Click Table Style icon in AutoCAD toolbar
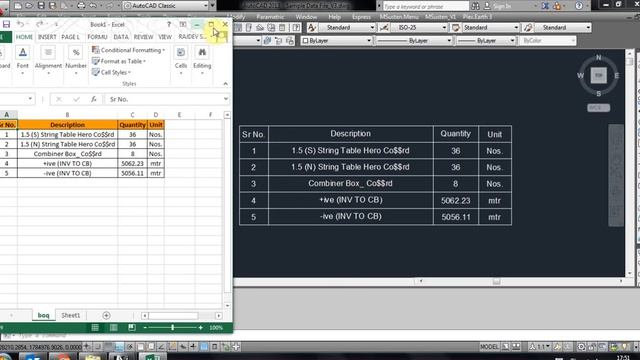Screen dimensions: 640x360 coord(456,27)
